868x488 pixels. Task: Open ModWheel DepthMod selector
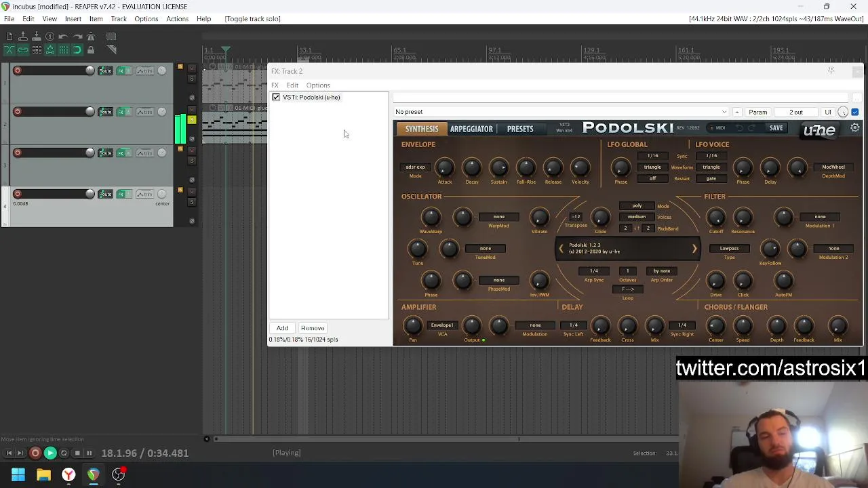pos(833,167)
